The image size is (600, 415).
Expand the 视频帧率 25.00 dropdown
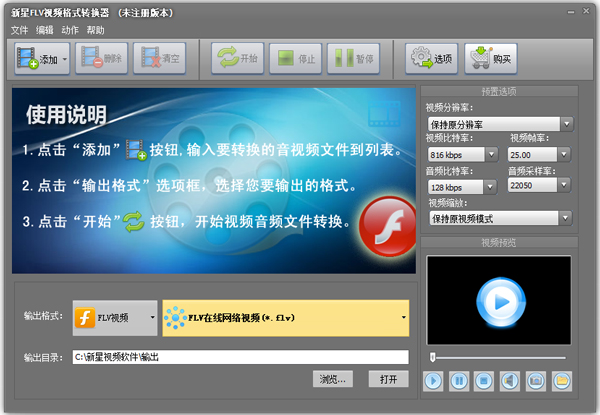click(564, 155)
